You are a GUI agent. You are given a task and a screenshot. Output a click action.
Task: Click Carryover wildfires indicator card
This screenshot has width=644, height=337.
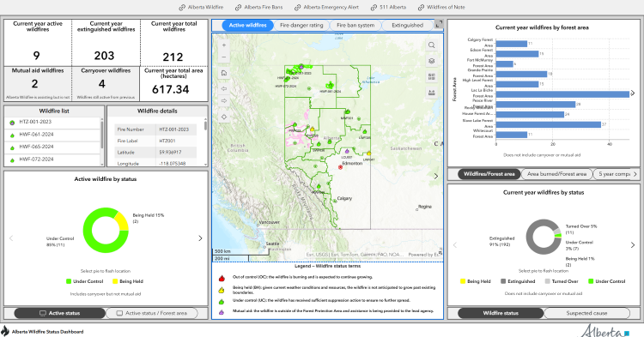[106, 84]
